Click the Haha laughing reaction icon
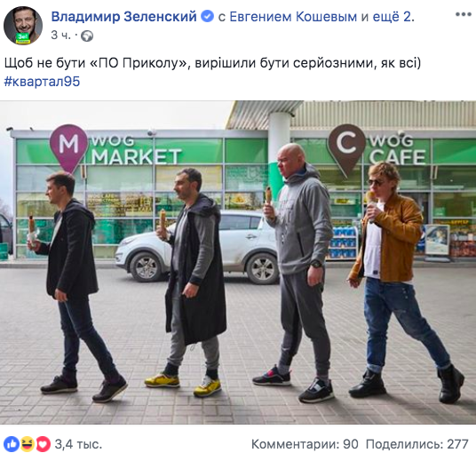This screenshot has width=476, height=461. pos(28,444)
